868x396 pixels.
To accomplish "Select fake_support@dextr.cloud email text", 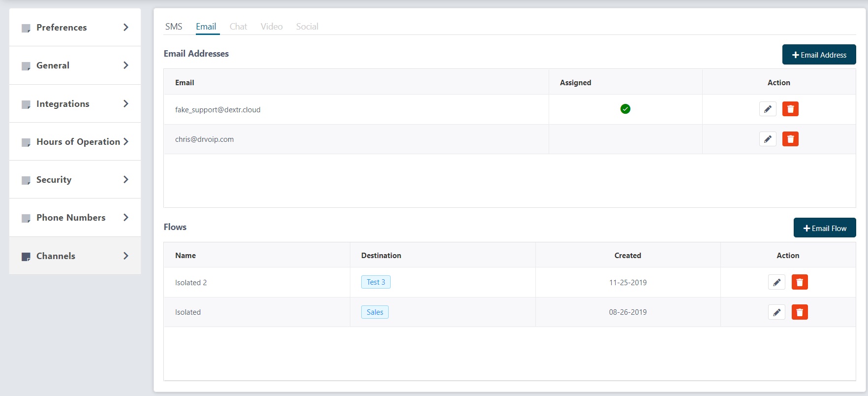I will point(218,109).
